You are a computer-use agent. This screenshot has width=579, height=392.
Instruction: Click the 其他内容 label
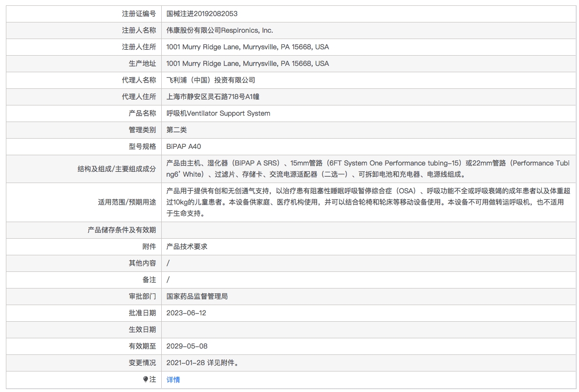[x=142, y=263]
